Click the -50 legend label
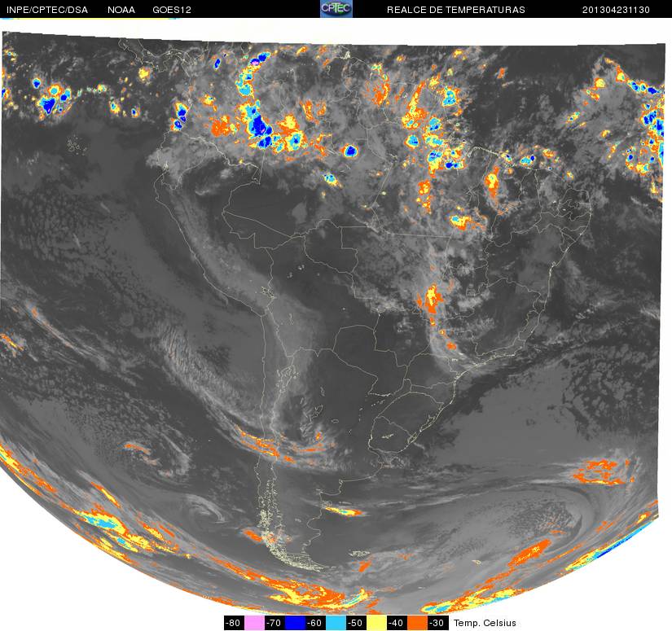The image size is (672, 631). coord(356,623)
